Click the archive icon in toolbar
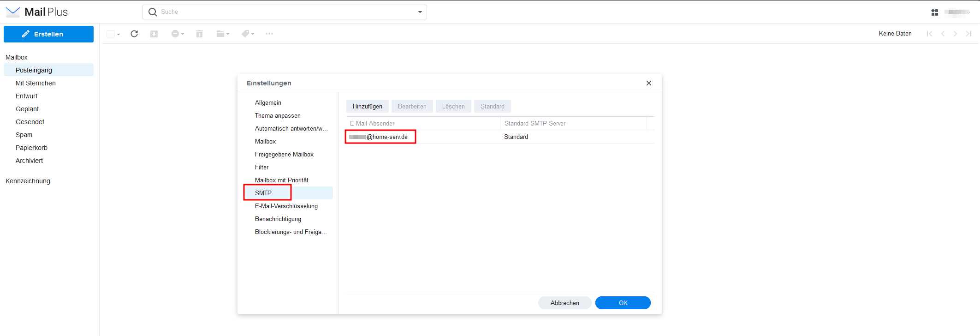This screenshot has width=980, height=336. click(154, 34)
